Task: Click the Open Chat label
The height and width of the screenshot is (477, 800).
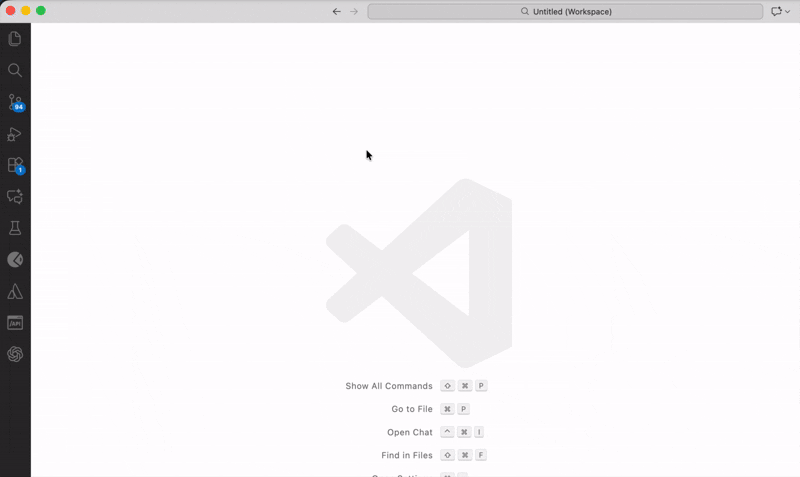Action: tap(410, 432)
